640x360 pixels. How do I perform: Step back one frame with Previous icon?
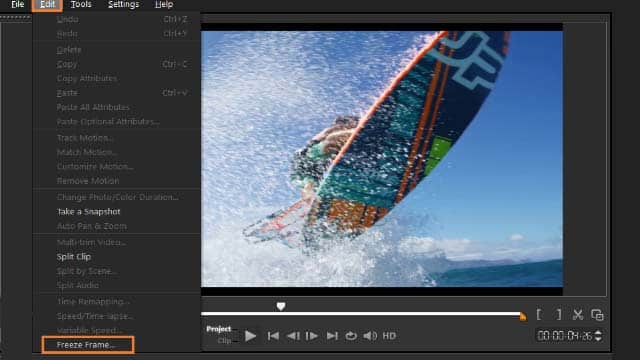293,336
